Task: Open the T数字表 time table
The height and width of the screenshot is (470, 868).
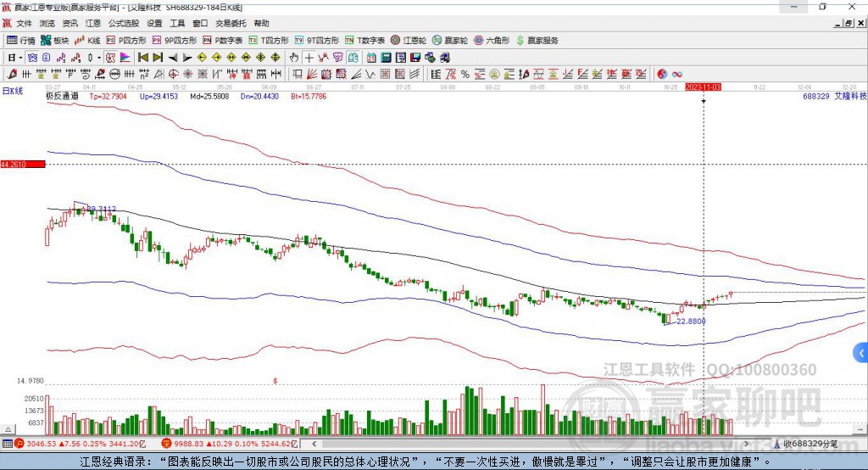Action: pos(364,41)
